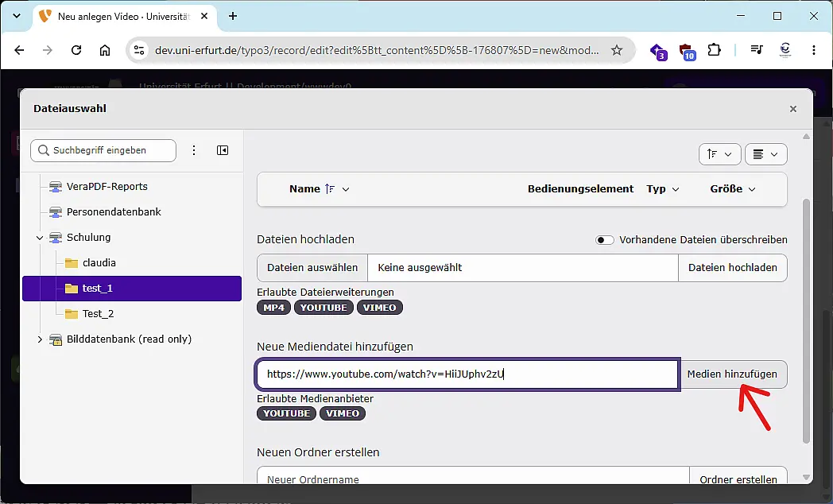Image resolution: width=833 pixels, height=504 pixels.
Task: Open the browser extensions puzzle icon
Action: tap(714, 50)
